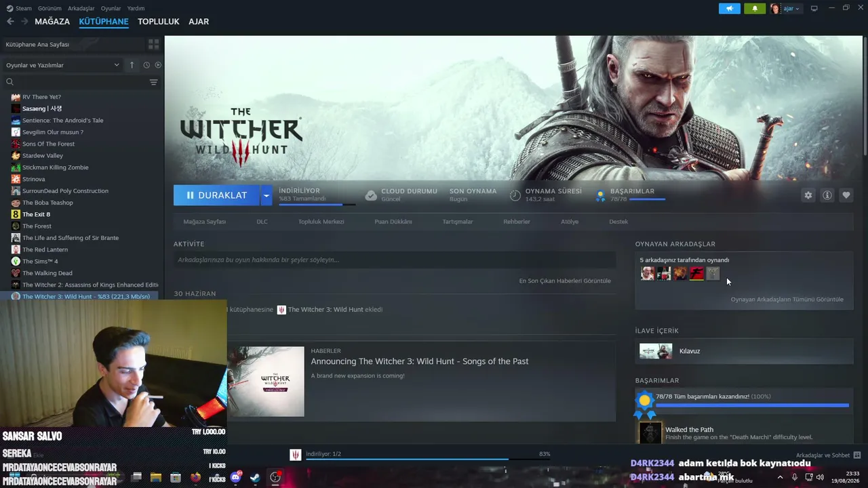The width and height of the screenshot is (868, 488).
Task: Click the sort arrow beside Oyunlar ve Yazılımlar
Action: tap(132, 65)
